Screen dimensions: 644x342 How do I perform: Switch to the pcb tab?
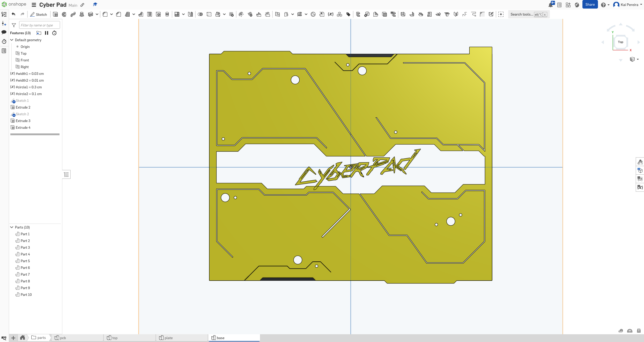point(63,338)
